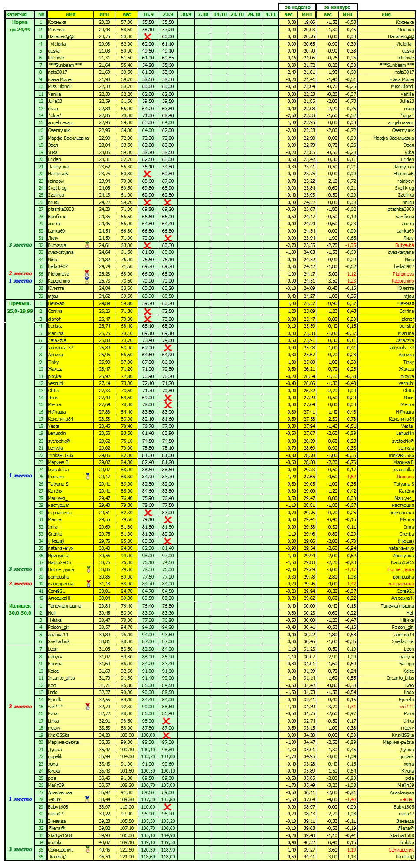The height and width of the screenshot is (868, 420).
Task: Click the red X in tatiyanka 37 row
Action: click(167, 348)
